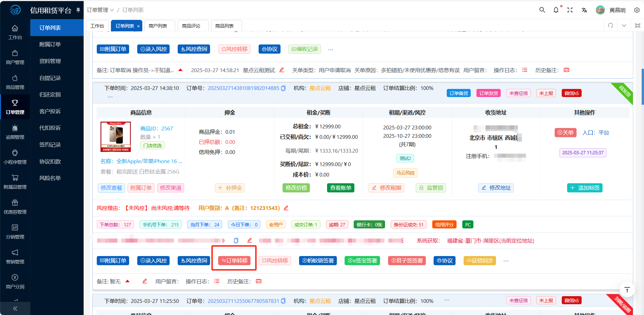Copy order number 20250327143810 with copy icon
The width and height of the screenshot is (644, 315).
click(x=283, y=88)
